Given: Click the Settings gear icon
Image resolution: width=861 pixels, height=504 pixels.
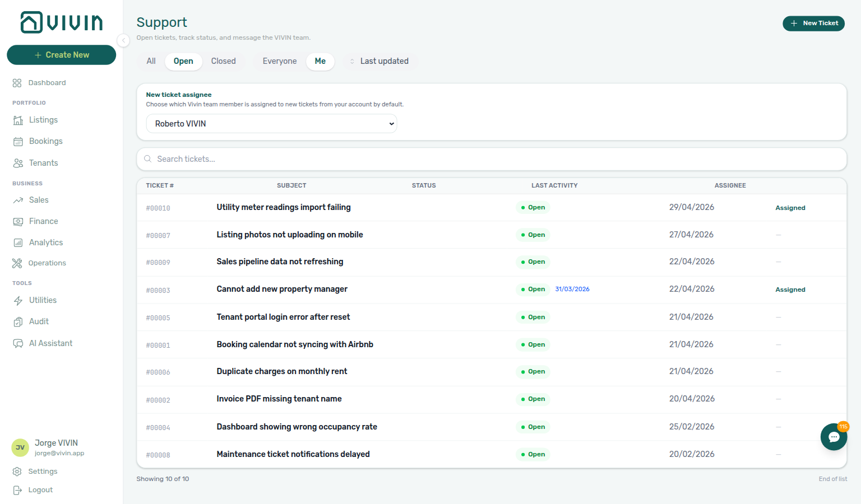Looking at the screenshot, I should [x=17, y=472].
